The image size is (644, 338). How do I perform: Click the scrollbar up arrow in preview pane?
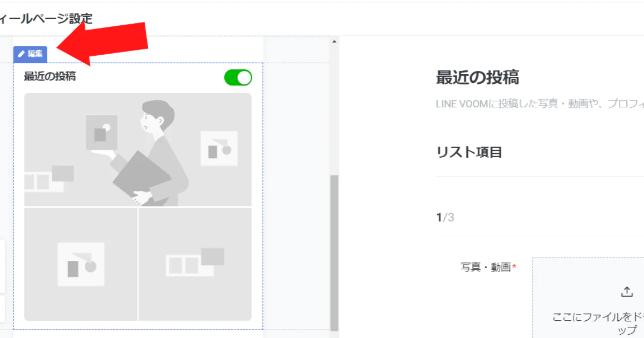(334, 42)
